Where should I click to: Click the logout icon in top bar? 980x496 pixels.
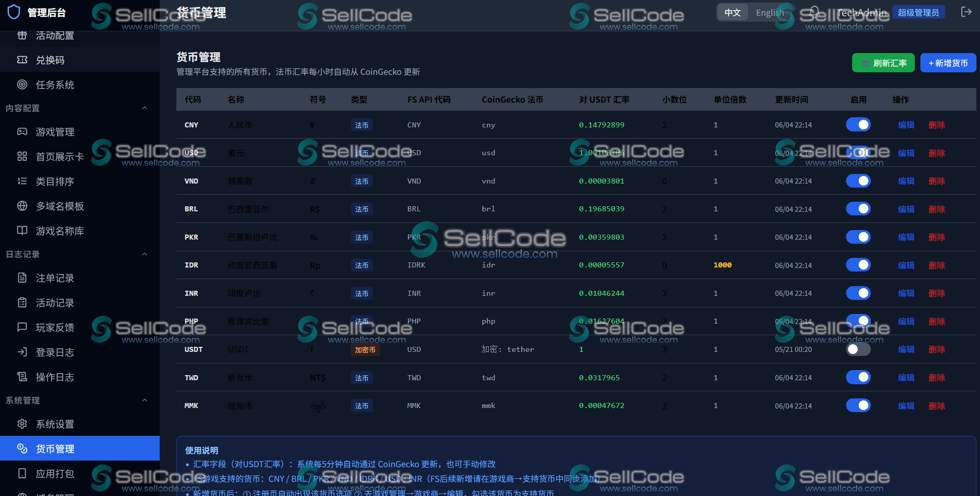pos(966,12)
